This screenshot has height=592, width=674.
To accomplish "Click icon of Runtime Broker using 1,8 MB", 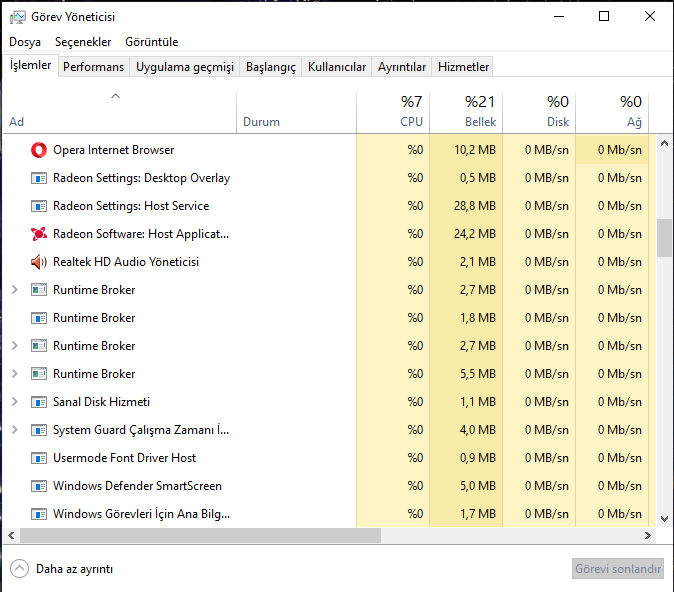I will [39, 318].
